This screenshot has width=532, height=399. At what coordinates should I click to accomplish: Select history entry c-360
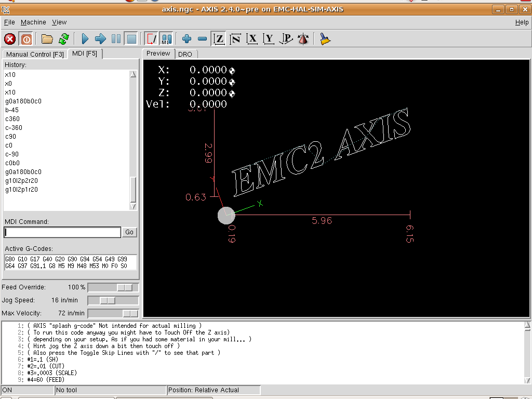[x=14, y=128]
